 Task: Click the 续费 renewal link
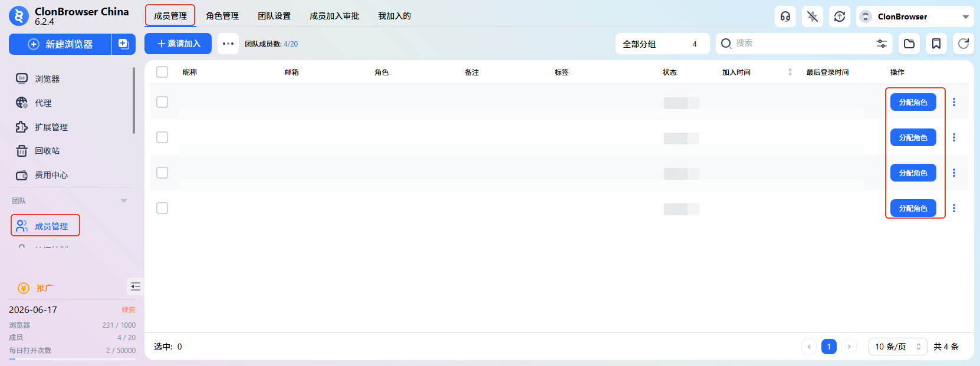pos(128,309)
